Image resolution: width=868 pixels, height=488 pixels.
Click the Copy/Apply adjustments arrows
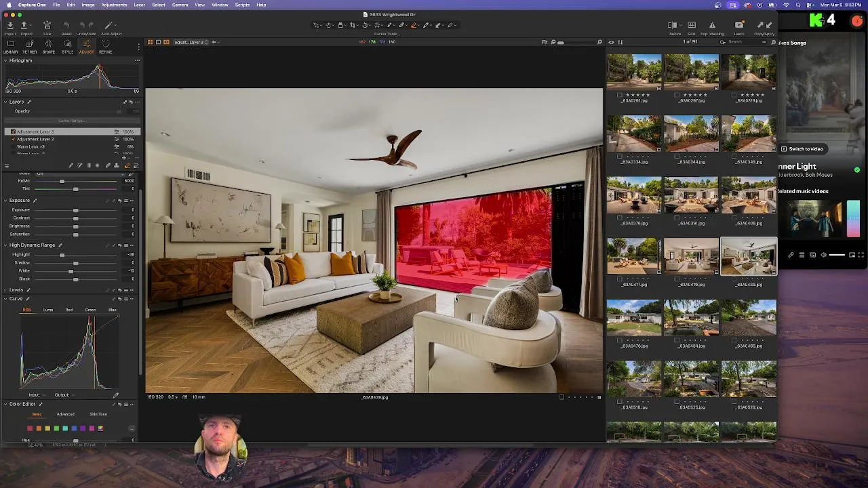tap(764, 26)
